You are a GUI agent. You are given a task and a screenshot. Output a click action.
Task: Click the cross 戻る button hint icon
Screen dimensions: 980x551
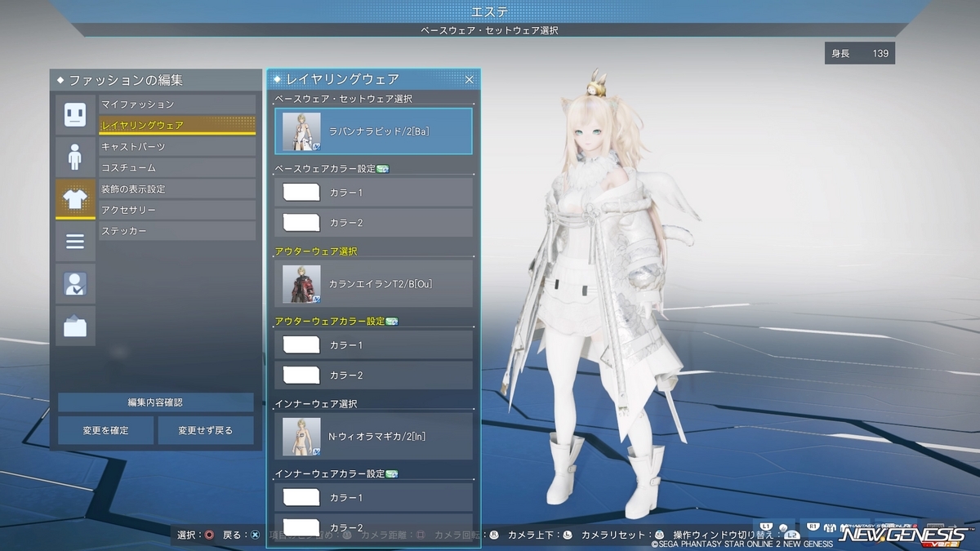[256, 535]
